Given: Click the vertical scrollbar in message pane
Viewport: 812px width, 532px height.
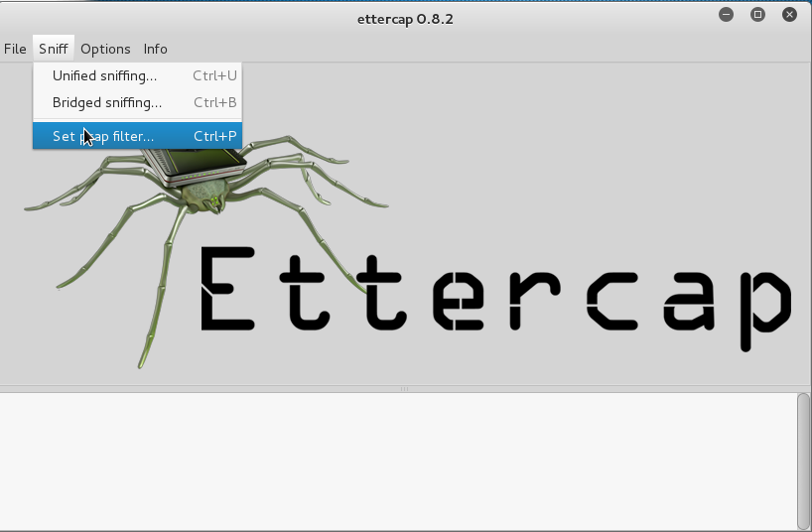Looking at the screenshot, I should [x=803, y=461].
